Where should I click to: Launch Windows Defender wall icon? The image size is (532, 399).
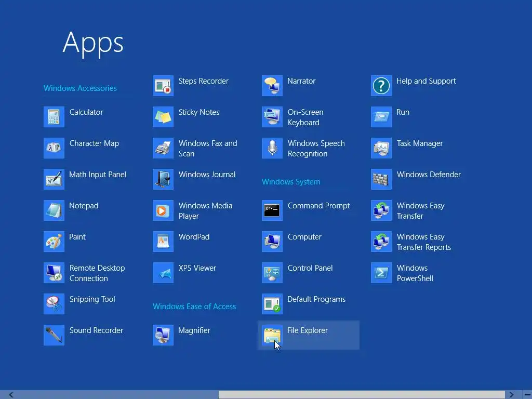pyautogui.click(x=381, y=179)
